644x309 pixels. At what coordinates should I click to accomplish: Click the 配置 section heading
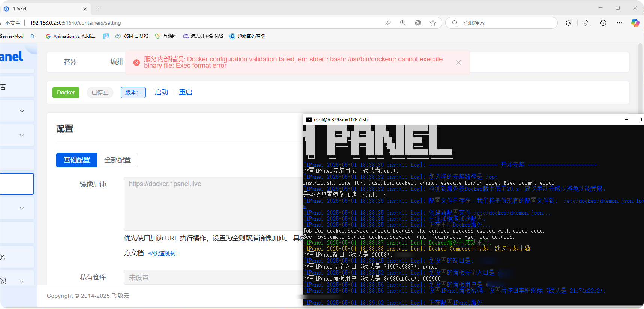tap(64, 129)
